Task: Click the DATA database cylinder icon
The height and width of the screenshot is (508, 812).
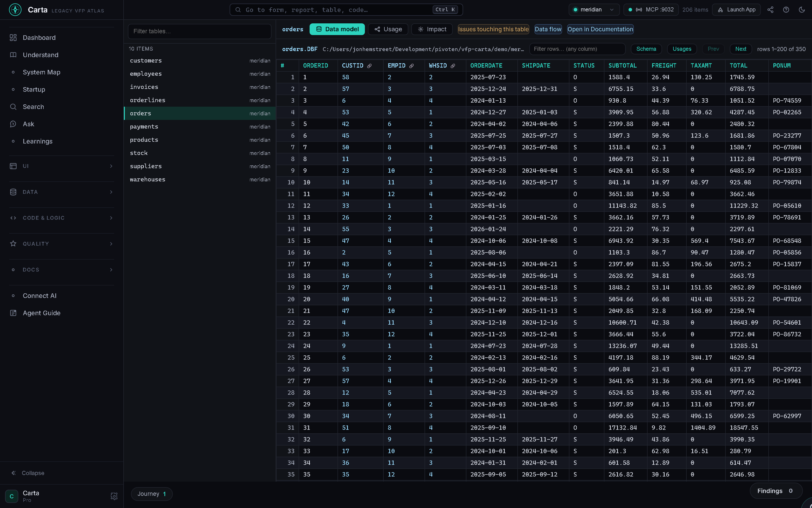Action: pos(13,192)
